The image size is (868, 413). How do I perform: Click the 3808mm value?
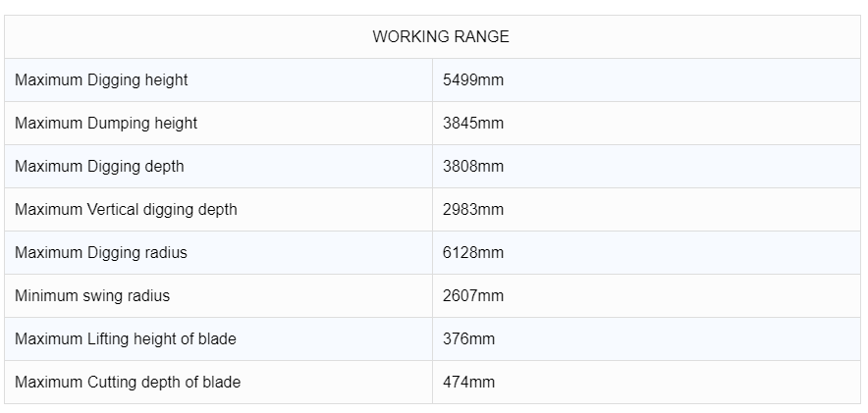point(472,167)
